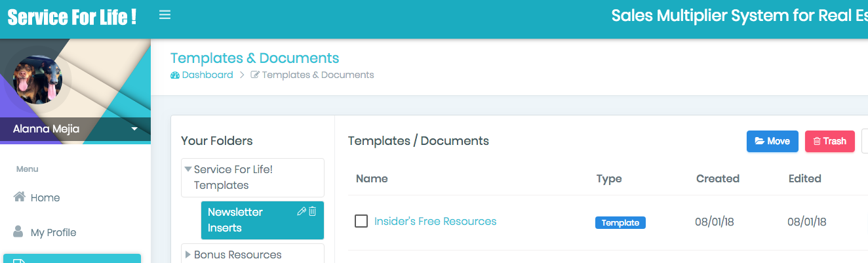The image size is (868, 263).
Task: Check the Insider's Free Resources checkbox
Action: click(361, 221)
